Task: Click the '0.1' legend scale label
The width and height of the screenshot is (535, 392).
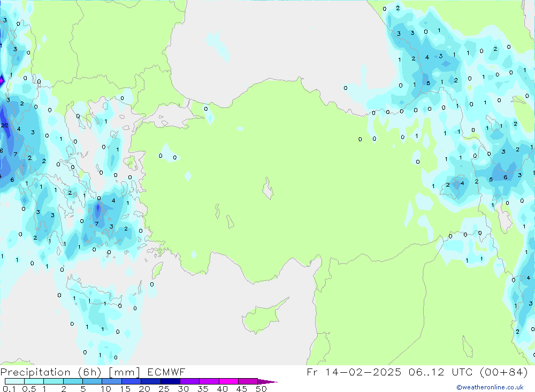Action: (9, 389)
